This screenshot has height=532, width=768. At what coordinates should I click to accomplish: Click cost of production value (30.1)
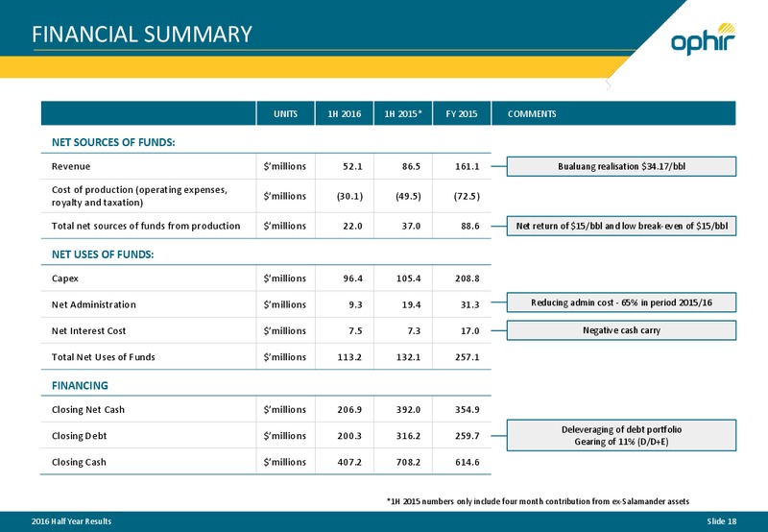coord(349,196)
